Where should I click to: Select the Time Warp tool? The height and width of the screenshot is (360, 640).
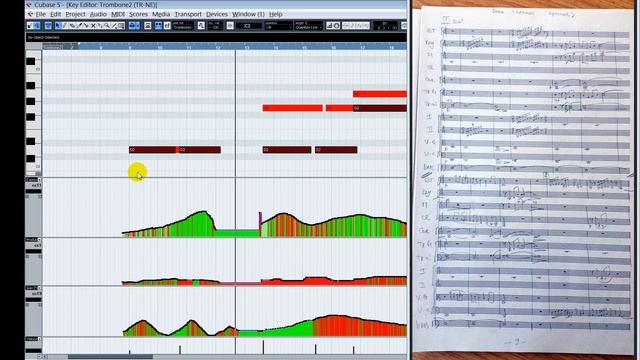(x=121, y=26)
